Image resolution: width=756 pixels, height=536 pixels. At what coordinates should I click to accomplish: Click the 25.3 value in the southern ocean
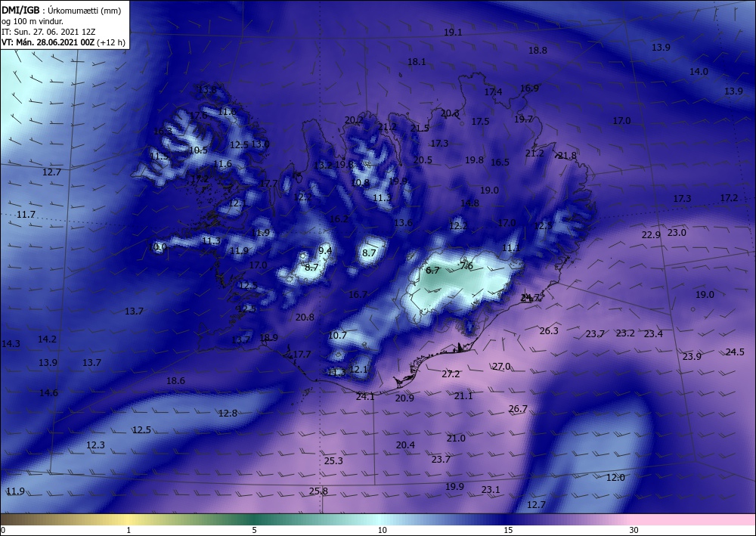click(333, 461)
